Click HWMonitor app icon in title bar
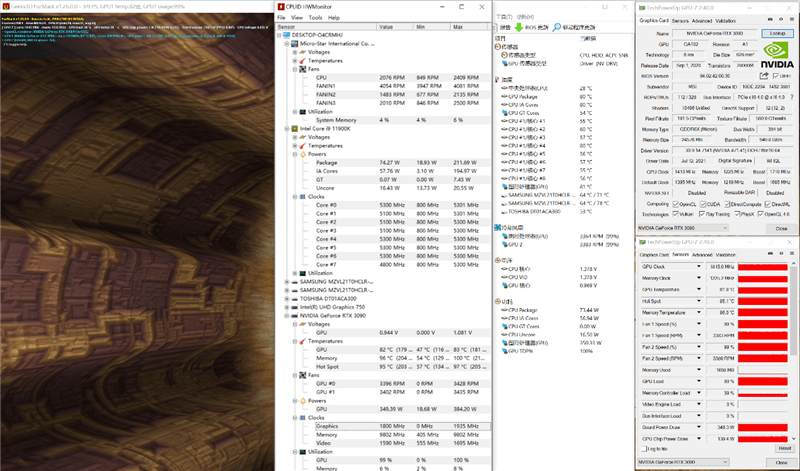The width and height of the screenshot is (800, 471). pos(281,7)
